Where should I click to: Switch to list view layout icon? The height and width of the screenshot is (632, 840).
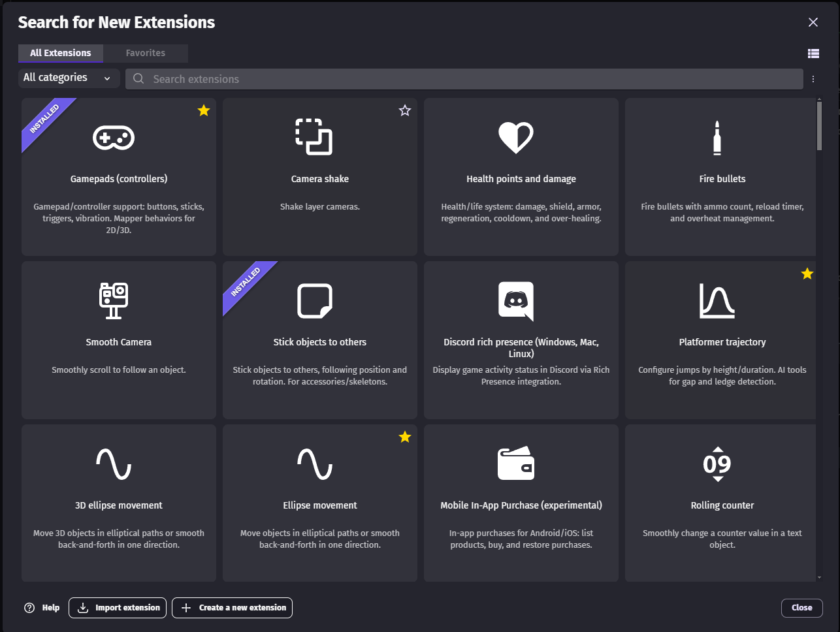[x=813, y=54]
